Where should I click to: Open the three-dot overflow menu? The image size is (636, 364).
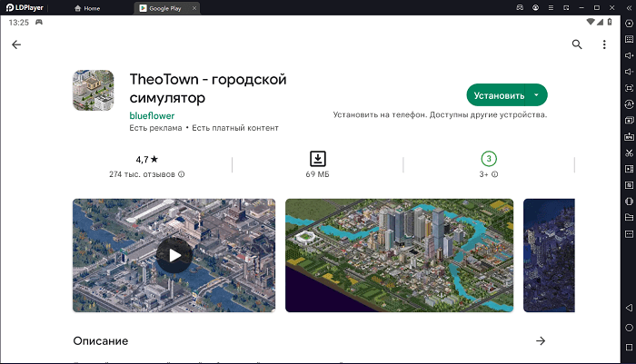[604, 44]
